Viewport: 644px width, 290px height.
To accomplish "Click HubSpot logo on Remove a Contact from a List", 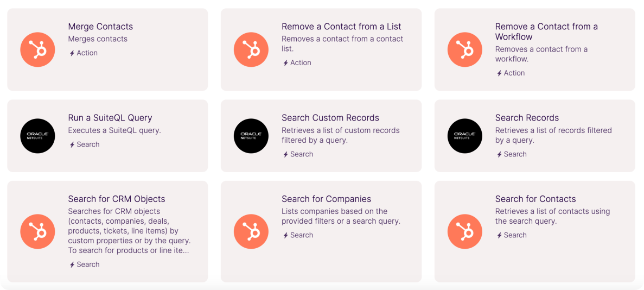I will coord(251,49).
